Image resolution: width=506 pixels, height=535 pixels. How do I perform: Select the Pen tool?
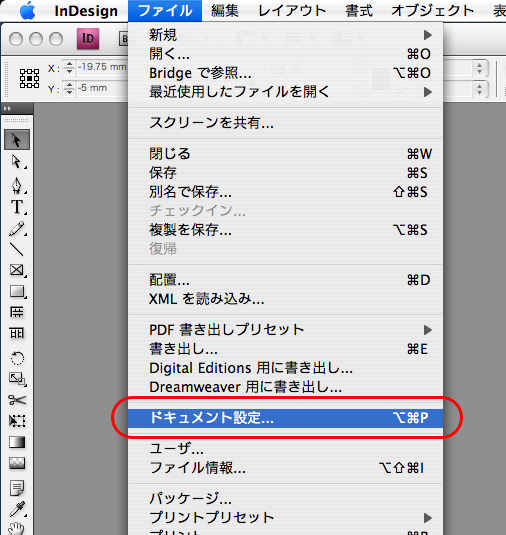[17, 185]
